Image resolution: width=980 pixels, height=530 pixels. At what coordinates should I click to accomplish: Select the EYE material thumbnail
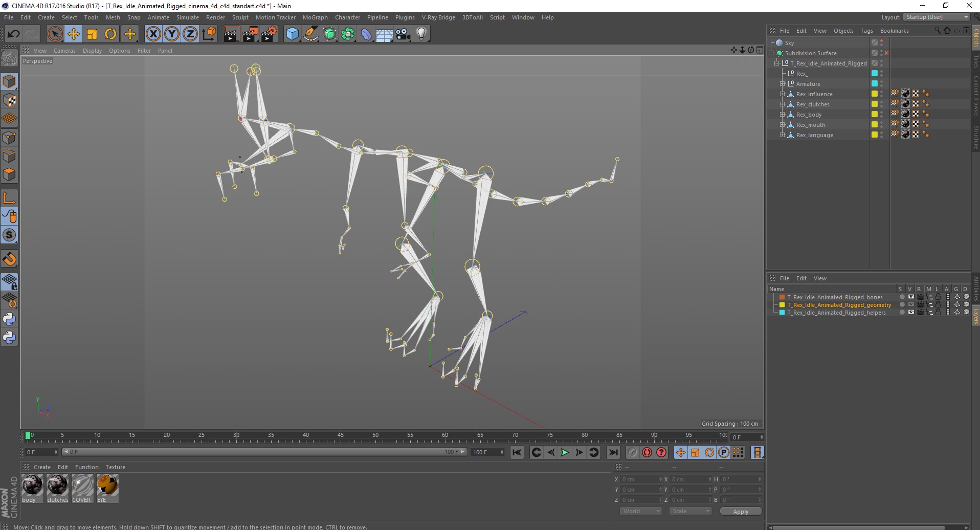point(107,485)
